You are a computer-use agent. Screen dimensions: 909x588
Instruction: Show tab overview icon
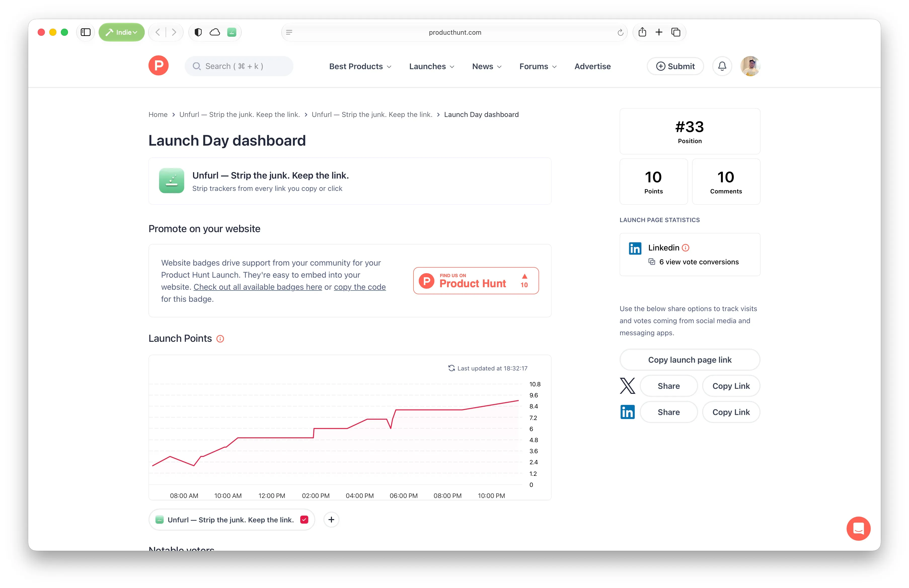(x=676, y=32)
